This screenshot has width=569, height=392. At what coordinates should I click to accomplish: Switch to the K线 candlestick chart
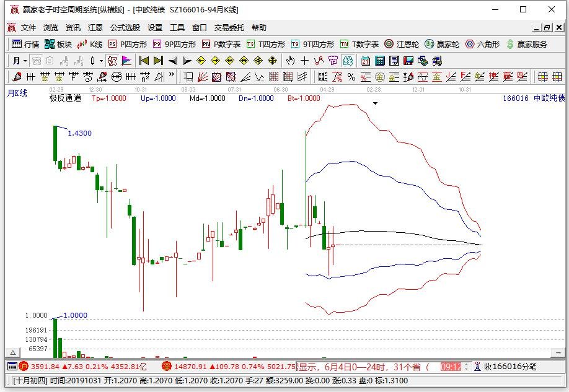tap(90, 44)
